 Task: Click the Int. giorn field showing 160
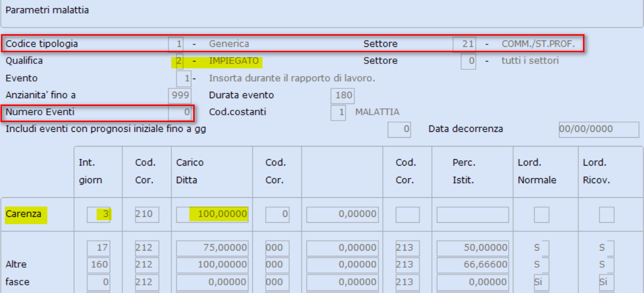[98, 265]
